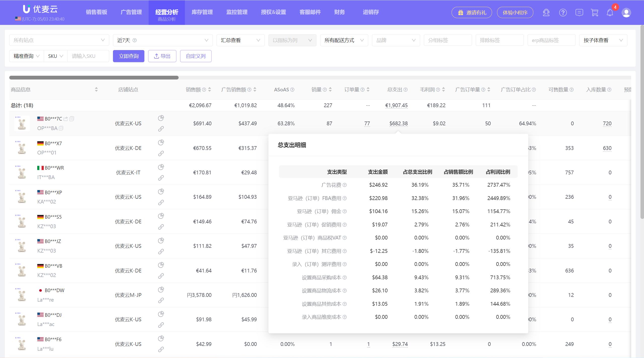The width and height of the screenshot is (644, 358).
Task: Open the 广告管理 menu
Action: (x=131, y=12)
